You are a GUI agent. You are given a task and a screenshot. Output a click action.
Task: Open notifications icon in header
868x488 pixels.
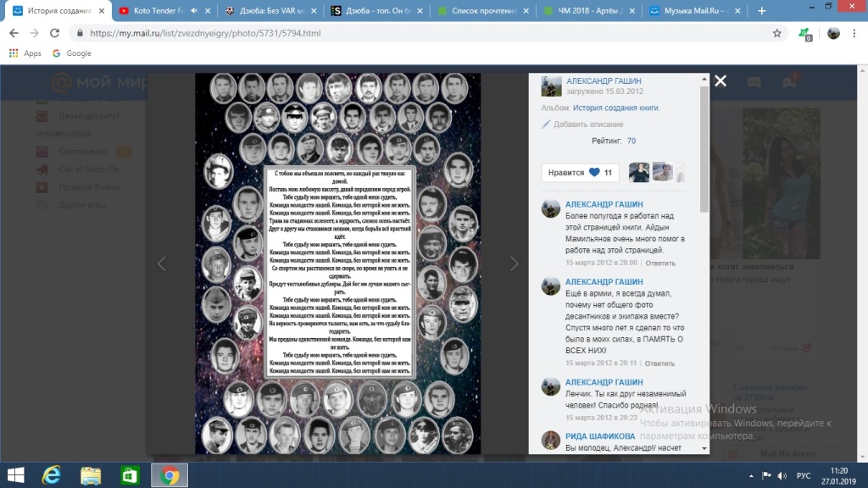(x=789, y=82)
